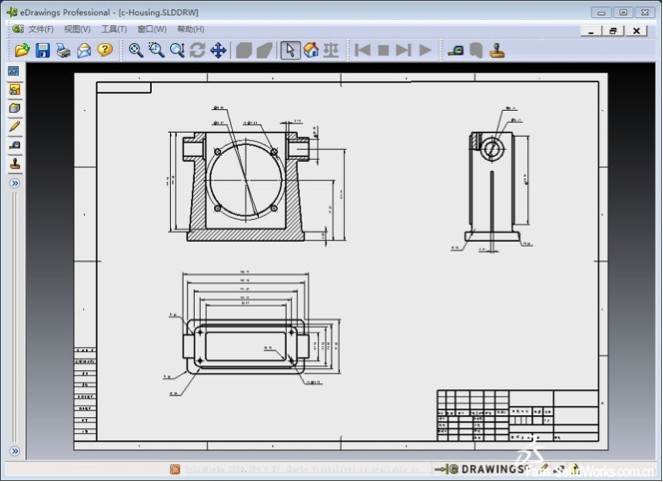Open the 文件(F) menu
Image resolution: width=663 pixels, height=482 pixels.
coord(40,29)
